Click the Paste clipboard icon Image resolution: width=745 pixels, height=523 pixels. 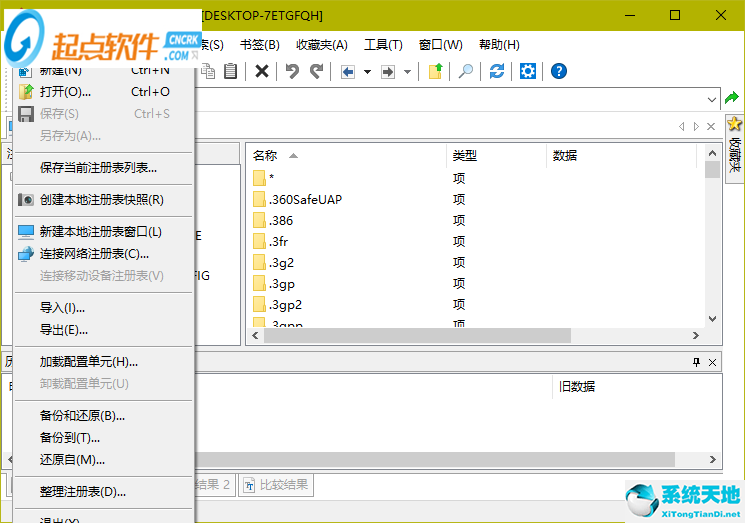tap(231, 71)
